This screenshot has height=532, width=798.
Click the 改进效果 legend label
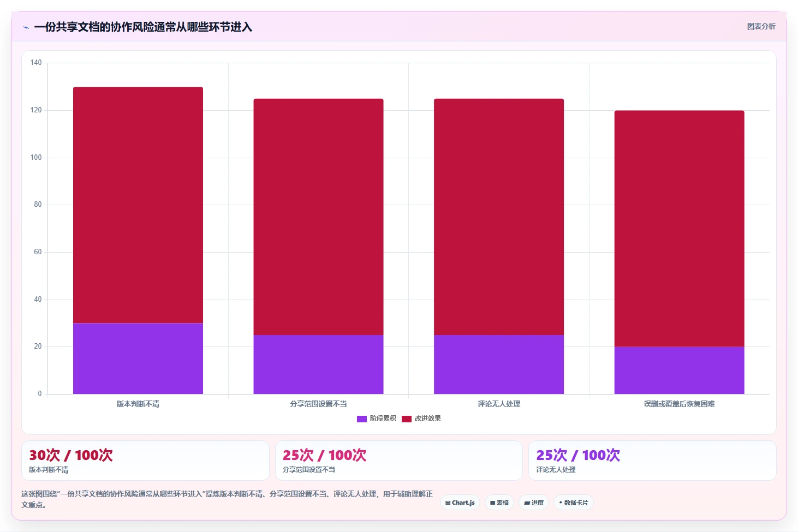coord(428,419)
